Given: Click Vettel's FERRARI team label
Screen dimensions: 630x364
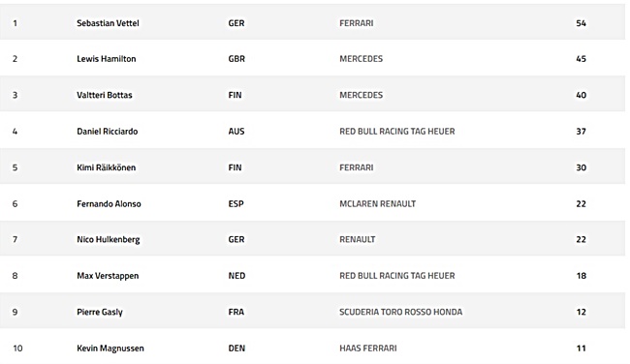Looking at the screenshot, I should tap(356, 23).
